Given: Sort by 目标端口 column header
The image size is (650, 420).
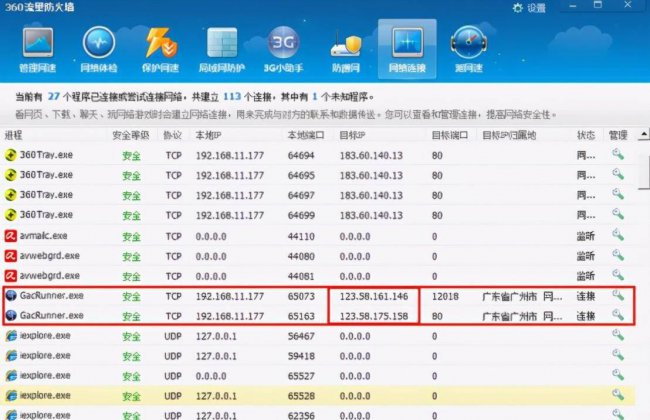Looking at the screenshot, I should tap(450, 135).
